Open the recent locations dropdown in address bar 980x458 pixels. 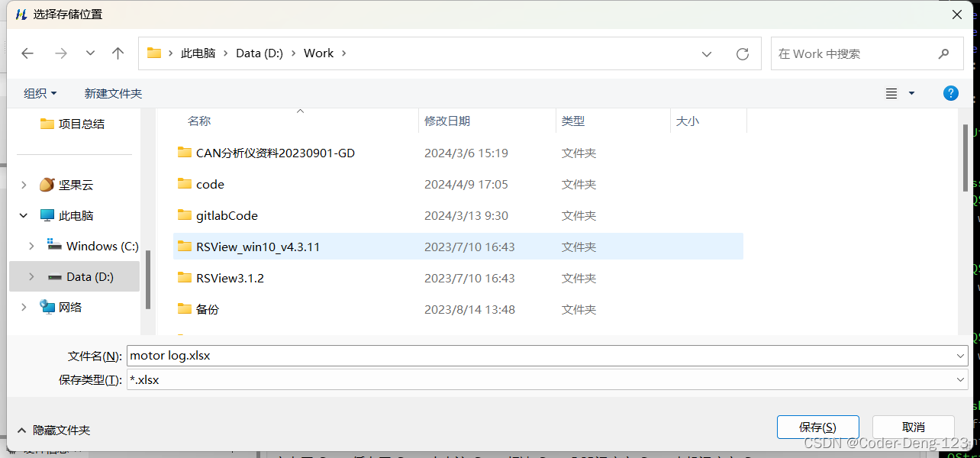706,53
